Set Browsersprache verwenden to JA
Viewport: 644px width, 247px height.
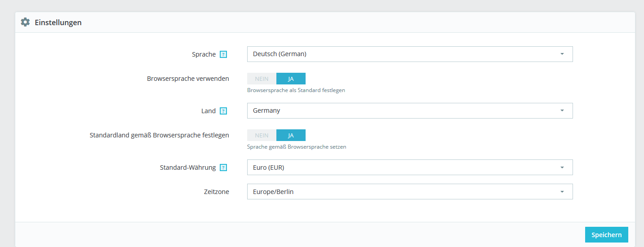(291, 79)
